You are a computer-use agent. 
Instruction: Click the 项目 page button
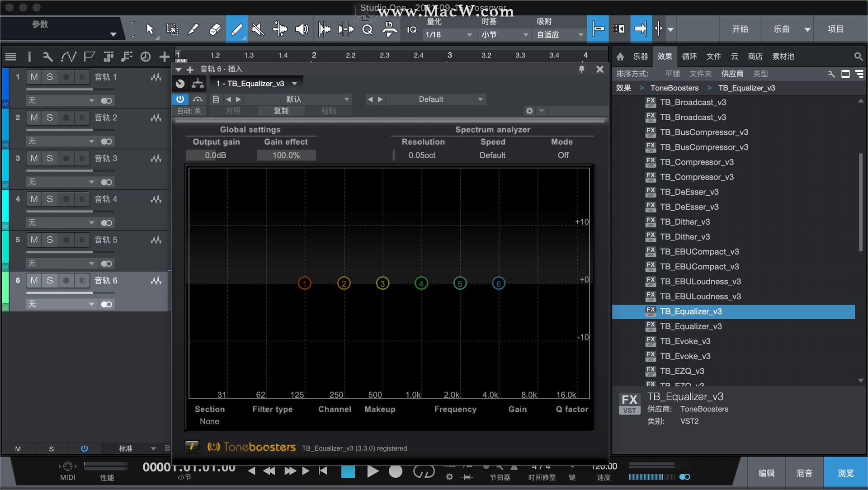(835, 29)
